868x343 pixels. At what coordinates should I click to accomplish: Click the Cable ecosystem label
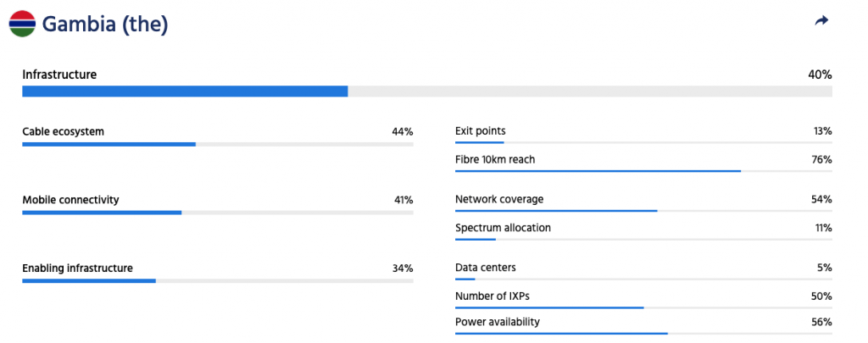pyautogui.click(x=63, y=131)
